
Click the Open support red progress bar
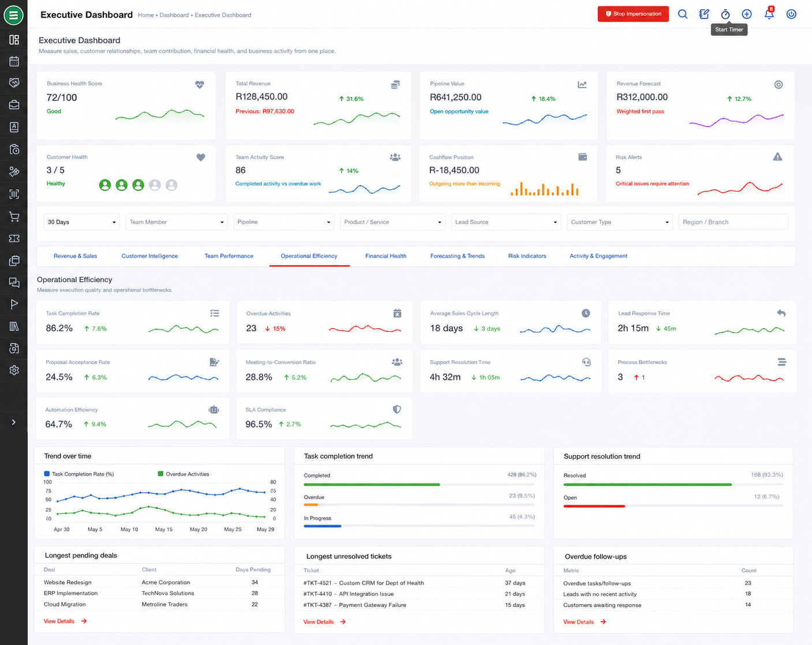(x=594, y=506)
